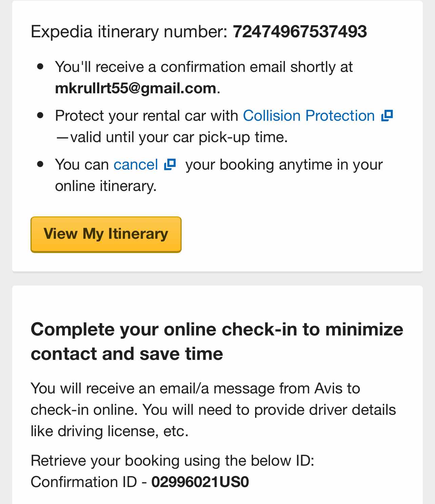This screenshot has width=435, height=504.
Task: Select itinerary number 72474967537493
Action: (300, 32)
